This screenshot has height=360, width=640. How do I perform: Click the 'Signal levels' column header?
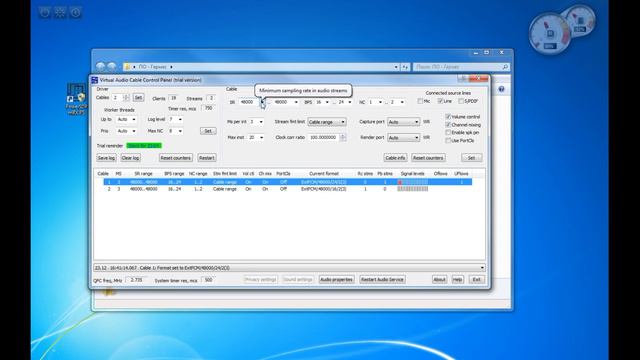point(413,174)
